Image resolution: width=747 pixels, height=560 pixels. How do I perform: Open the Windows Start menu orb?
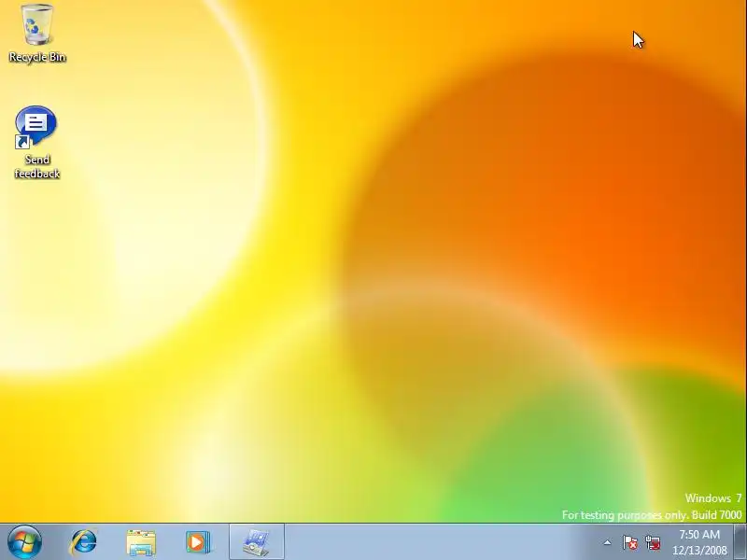click(x=25, y=542)
